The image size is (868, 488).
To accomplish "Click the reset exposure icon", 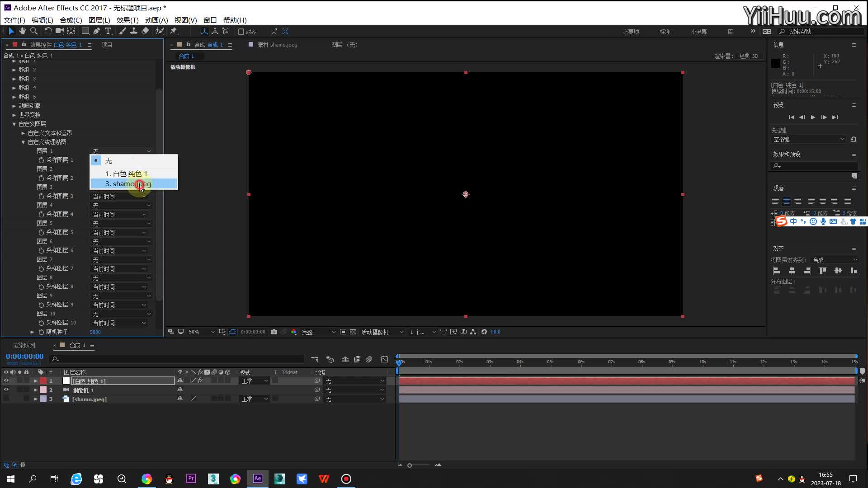I will [x=484, y=332].
